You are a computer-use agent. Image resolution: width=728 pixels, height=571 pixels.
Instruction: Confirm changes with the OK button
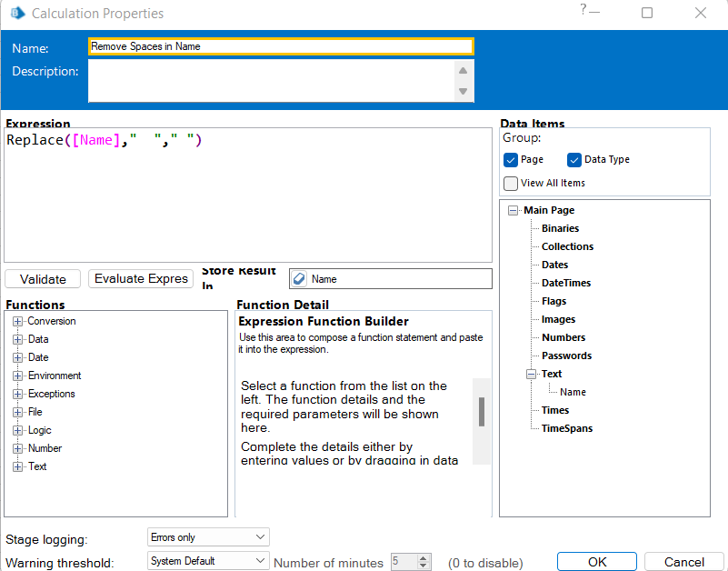(596, 561)
